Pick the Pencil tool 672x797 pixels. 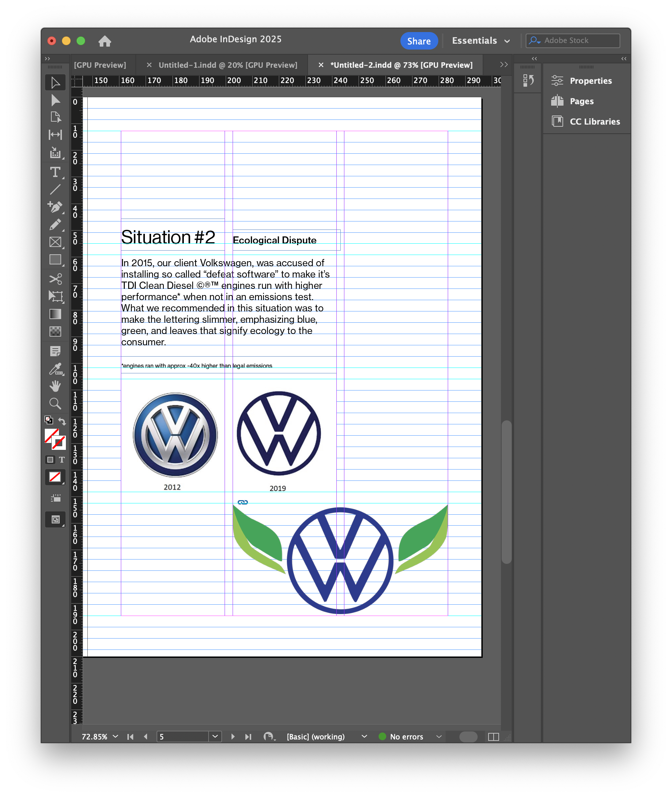click(55, 224)
